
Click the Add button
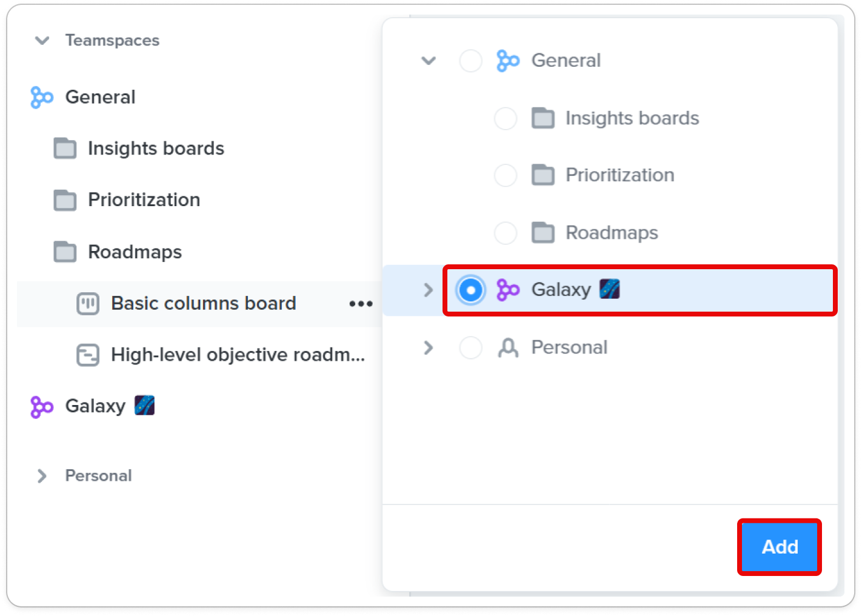(x=780, y=547)
